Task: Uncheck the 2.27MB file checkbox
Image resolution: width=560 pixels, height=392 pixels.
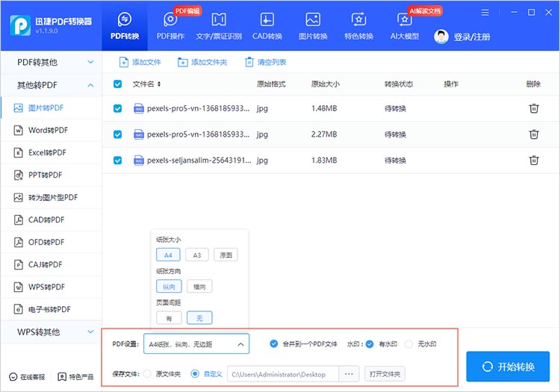Action: [117, 134]
